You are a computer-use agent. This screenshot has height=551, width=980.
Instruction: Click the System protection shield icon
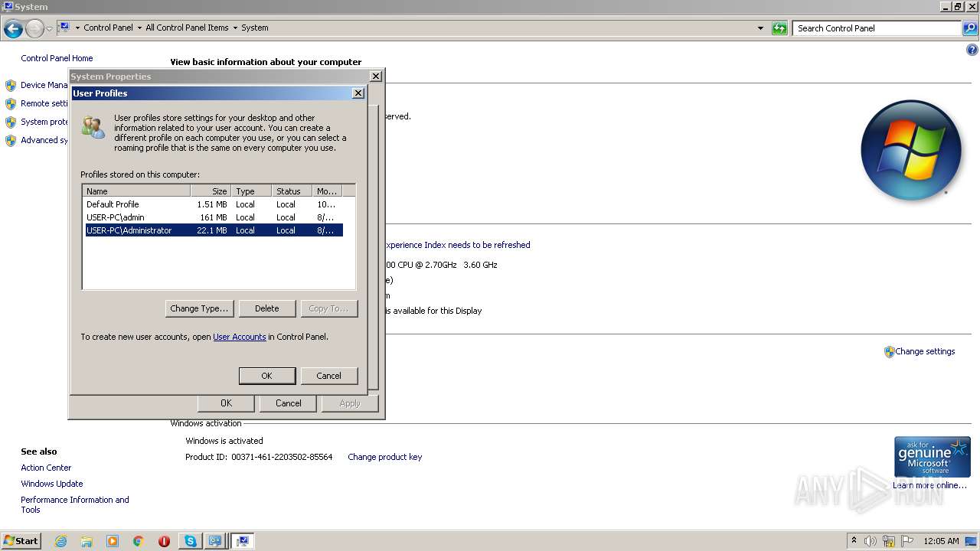11,122
